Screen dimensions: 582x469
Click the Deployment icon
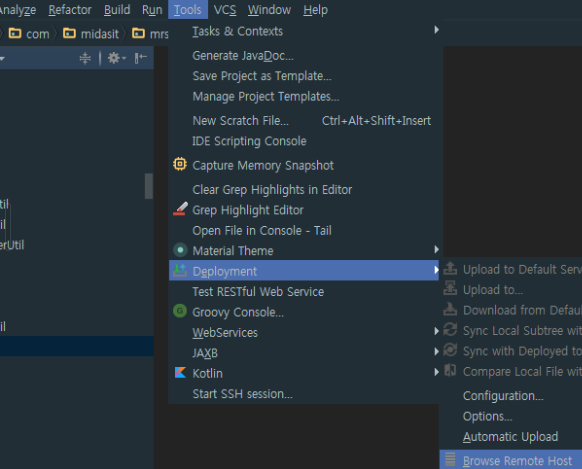[180, 270]
